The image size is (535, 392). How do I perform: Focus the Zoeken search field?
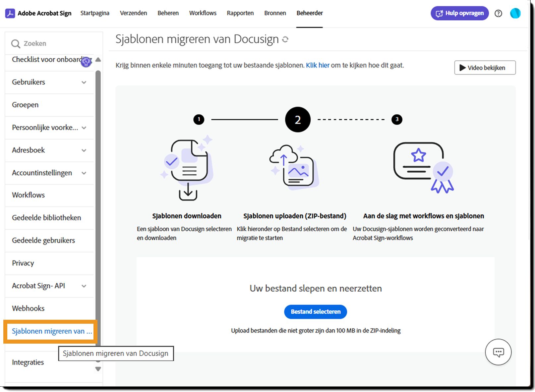click(54, 43)
